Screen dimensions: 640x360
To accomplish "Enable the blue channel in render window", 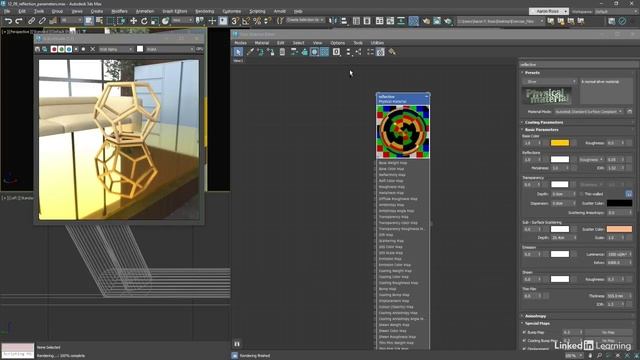I will coord(69,49).
